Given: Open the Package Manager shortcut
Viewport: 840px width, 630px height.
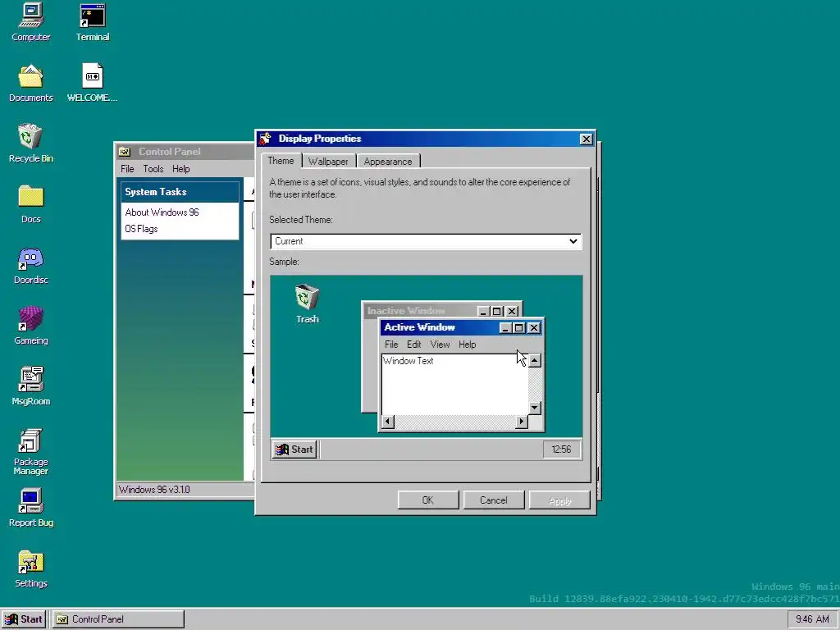Looking at the screenshot, I should [30, 452].
